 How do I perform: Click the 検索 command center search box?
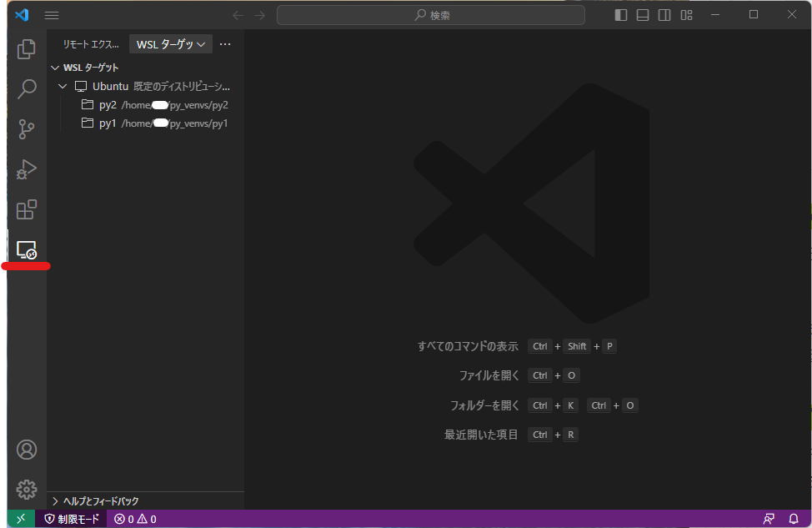coord(431,16)
